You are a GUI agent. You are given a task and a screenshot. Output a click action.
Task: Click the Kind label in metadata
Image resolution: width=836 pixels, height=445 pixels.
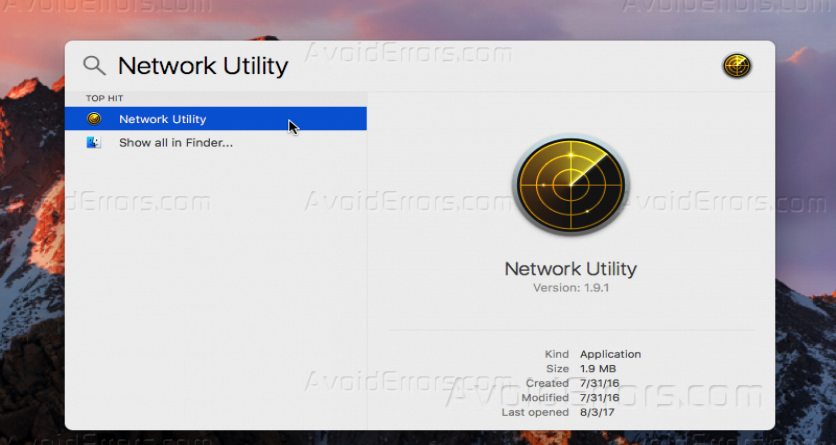(x=557, y=354)
